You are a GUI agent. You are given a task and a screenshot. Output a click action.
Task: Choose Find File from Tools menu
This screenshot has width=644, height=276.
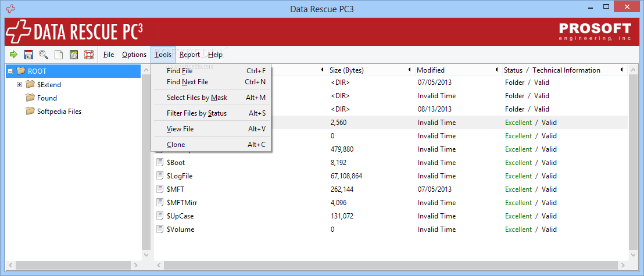click(x=211, y=71)
